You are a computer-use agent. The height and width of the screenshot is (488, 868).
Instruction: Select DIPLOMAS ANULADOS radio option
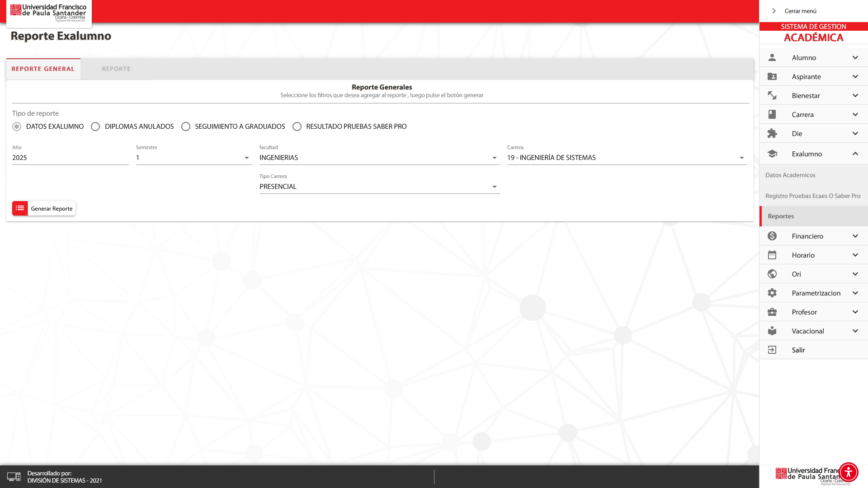click(x=95, y=127)
